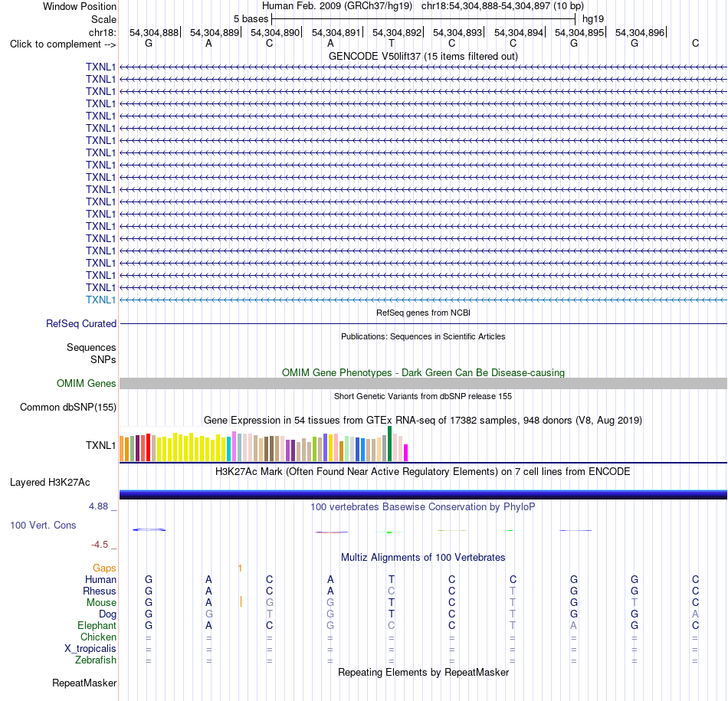Click the orange '1' in Gaps row
The height and width of the screenshot is (701, 728).
(240, 568)
